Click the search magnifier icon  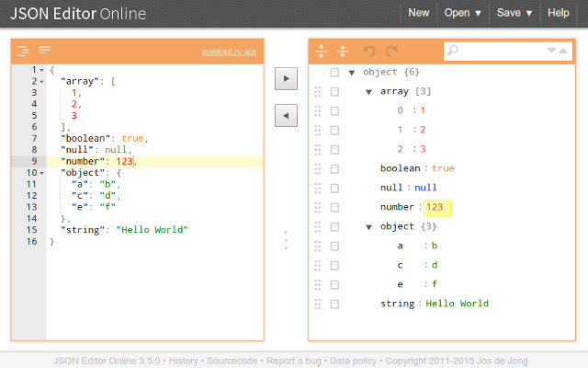453,50
